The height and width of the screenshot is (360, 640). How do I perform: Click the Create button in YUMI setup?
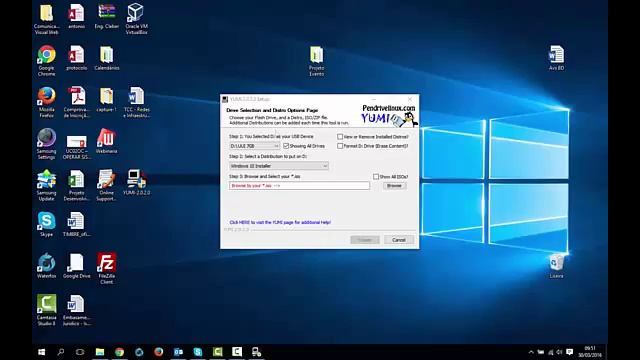tap(365, 240)
